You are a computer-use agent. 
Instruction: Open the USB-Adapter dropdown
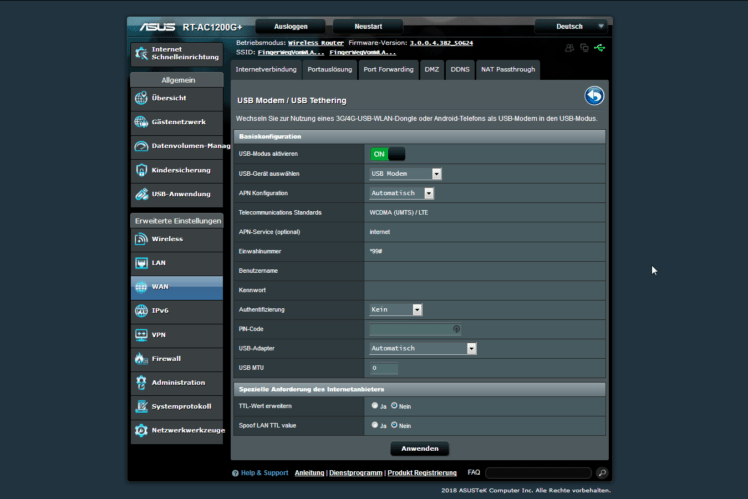423,348
